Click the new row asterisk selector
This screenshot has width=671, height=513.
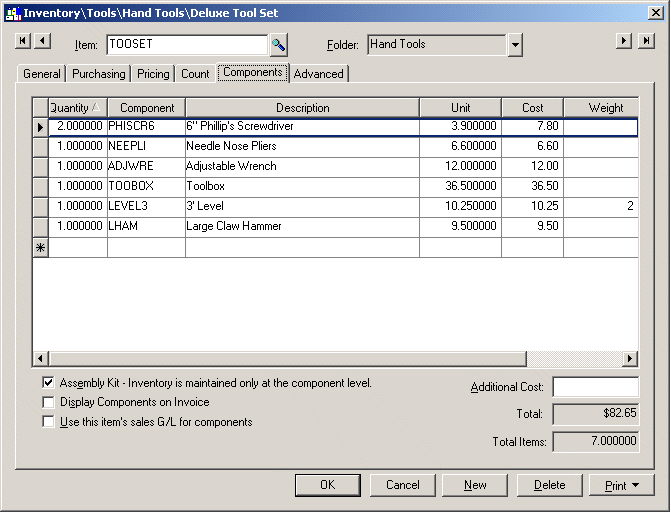pyautogui.click(x=41, y=248)
